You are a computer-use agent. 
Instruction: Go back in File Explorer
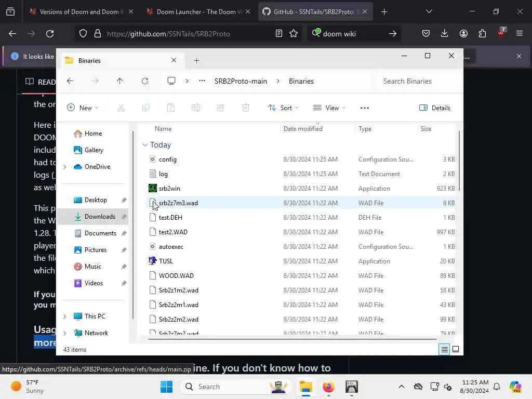[70, 81]
